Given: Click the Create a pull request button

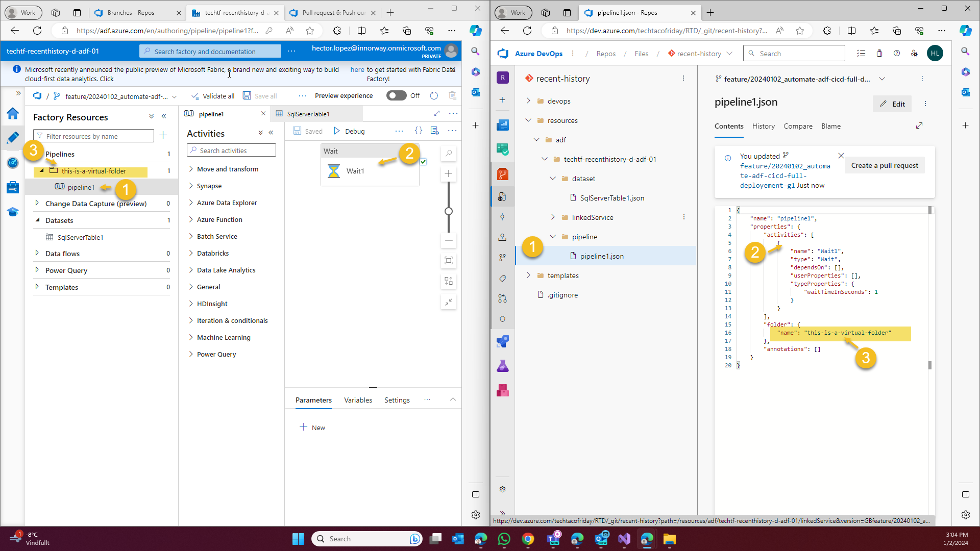Looking at the screenshot, I should click(x=885, y=165).
